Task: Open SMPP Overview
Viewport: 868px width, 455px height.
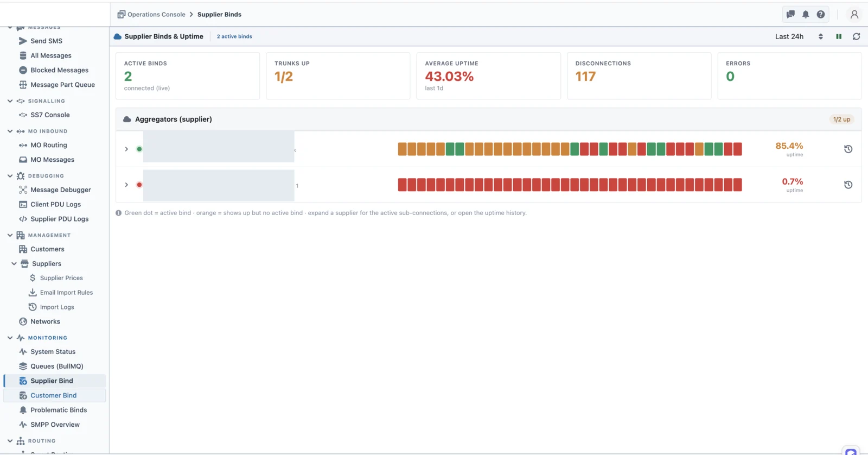Action: point(55,425)
